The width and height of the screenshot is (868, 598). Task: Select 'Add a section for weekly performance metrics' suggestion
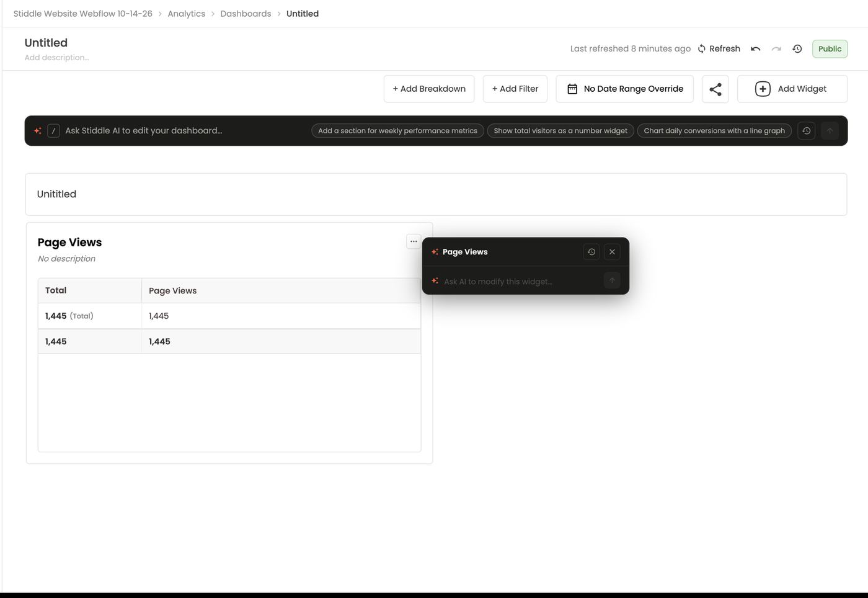tap(397, 131)
